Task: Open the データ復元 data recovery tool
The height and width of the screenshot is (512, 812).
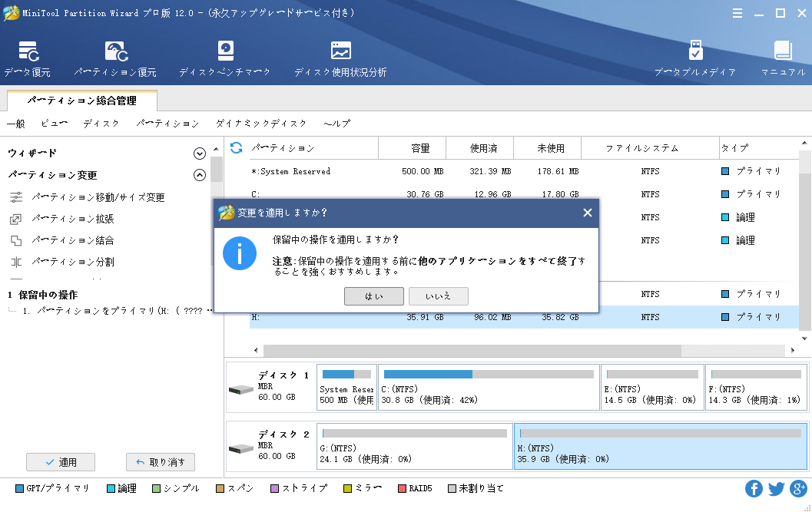Action: (28, 60)
